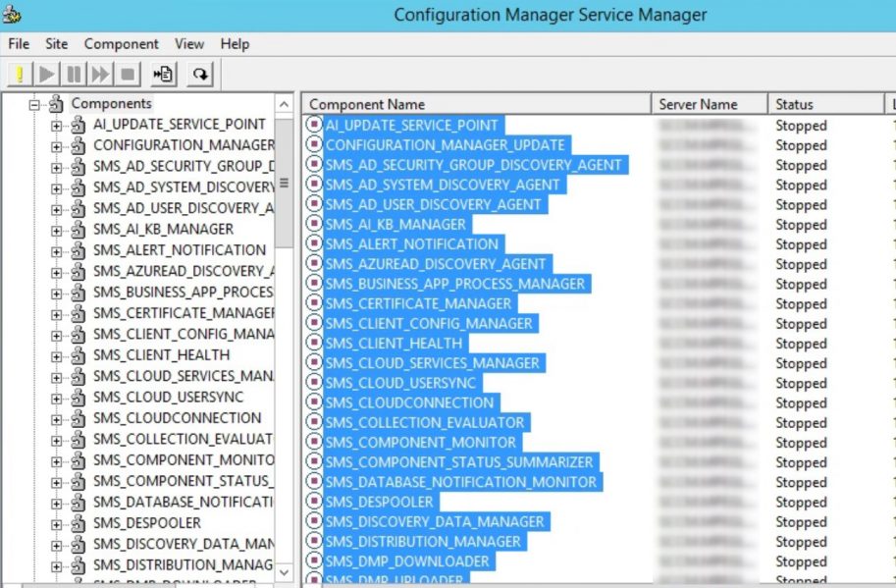The height and width of the screenshot is (588, 896).
Task: Click the Query component toolbar icon
Action: [x=21, y=72]
